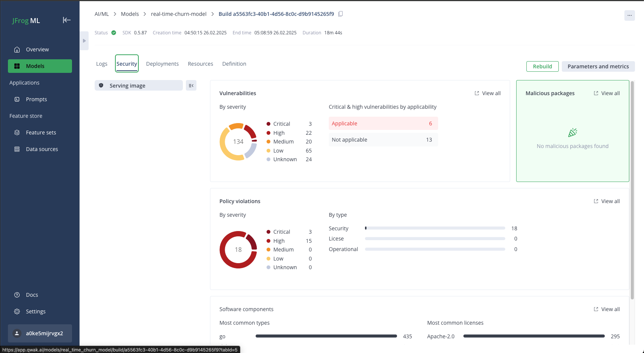Copy the build ID to clipboard
The width and height of the screenshot is (644, 353).
point(340,14)
